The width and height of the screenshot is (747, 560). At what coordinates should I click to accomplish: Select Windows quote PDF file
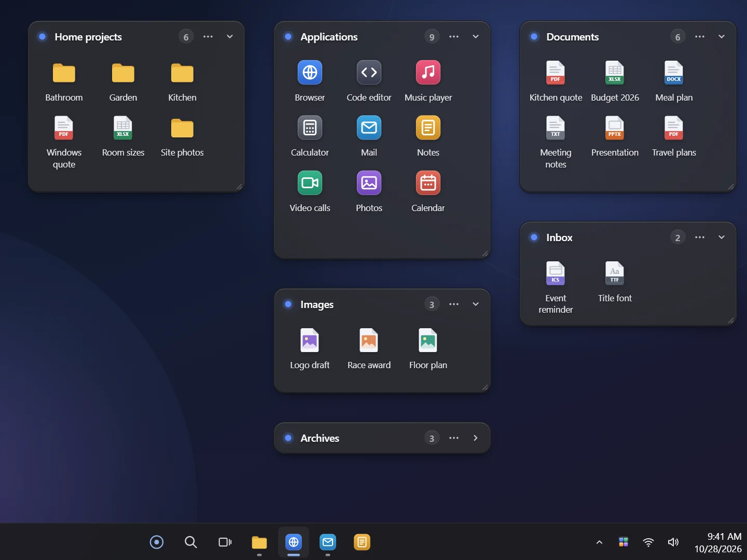pyautogui.click(x=64, y=128)
